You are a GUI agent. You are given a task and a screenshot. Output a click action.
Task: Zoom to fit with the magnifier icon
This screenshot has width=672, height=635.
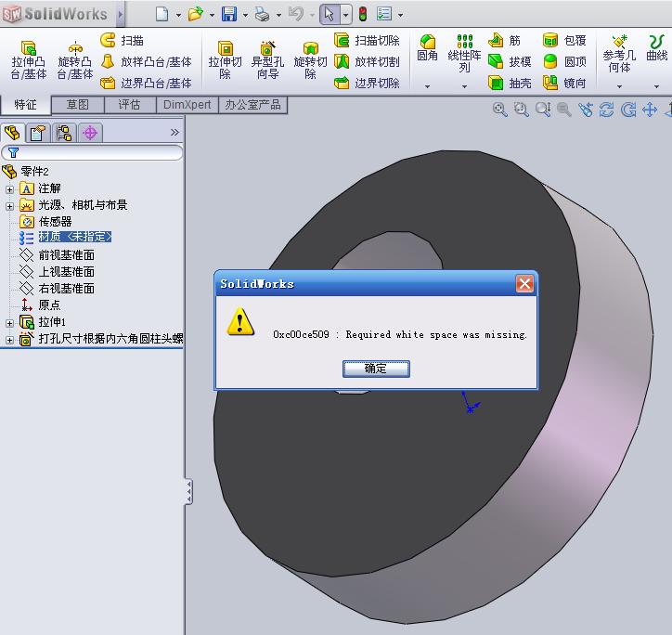[499, 110]
